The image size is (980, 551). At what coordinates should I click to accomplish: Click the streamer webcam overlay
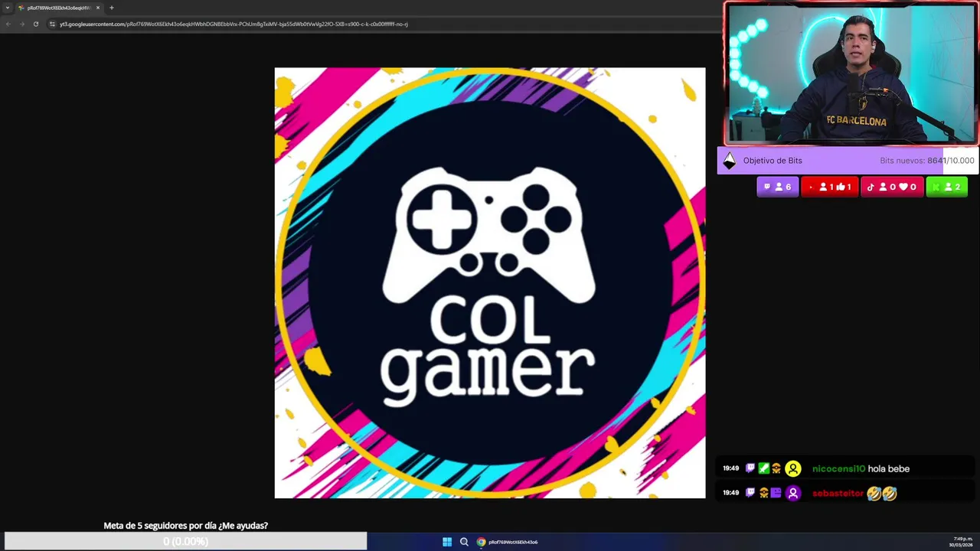pos(851,73)
